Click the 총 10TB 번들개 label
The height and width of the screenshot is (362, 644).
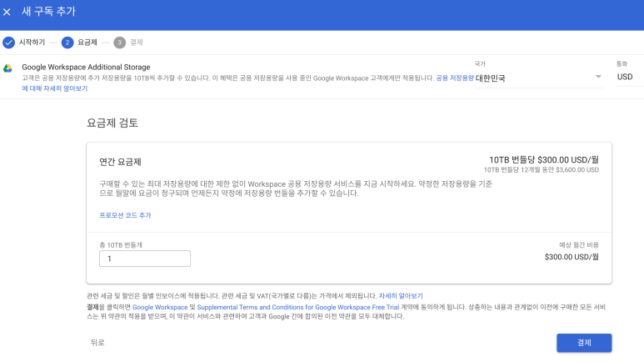121,244
